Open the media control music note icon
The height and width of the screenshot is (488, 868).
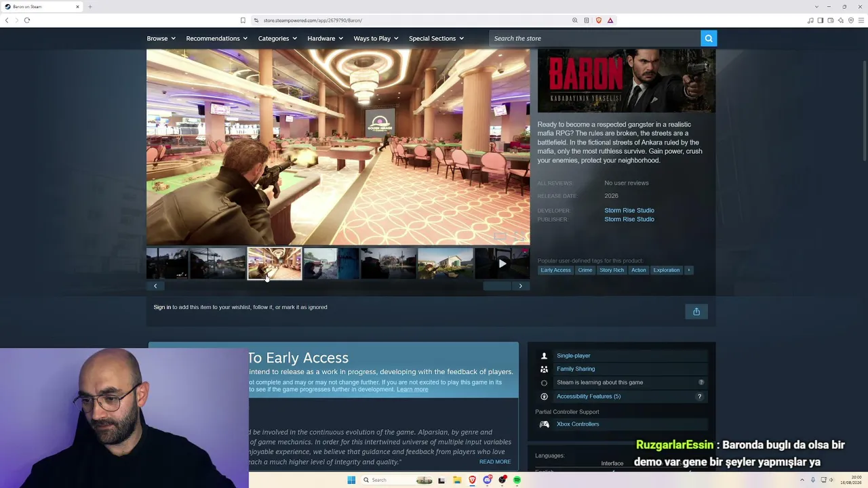pos(810,20)
